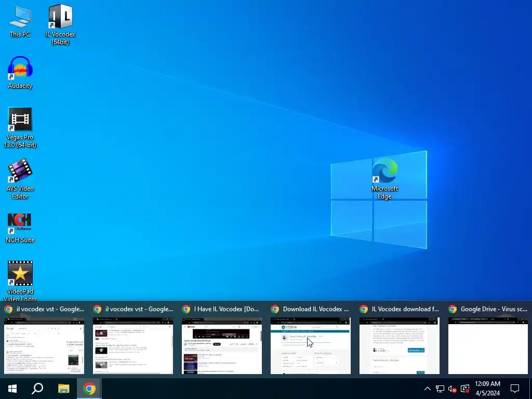Open File Explorer from taskbar
Image resolution: width=532 pixels, height=399 pixels.
coord(63,389)
